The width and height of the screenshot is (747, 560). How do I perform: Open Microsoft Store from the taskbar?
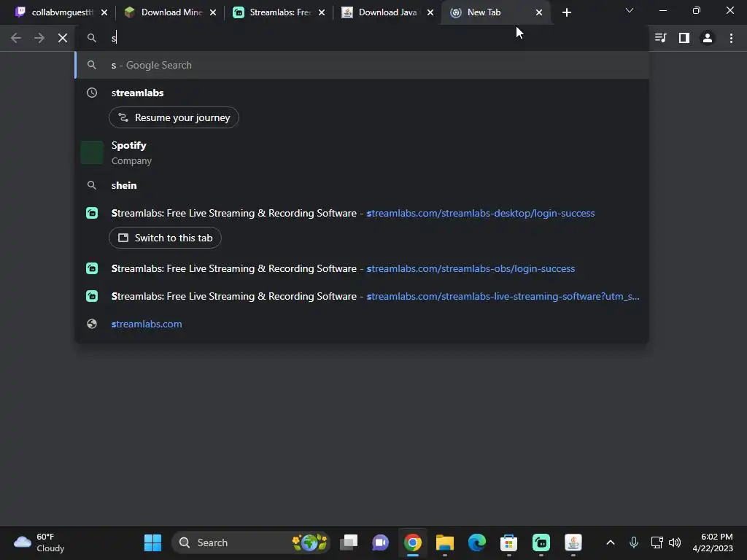pos(508,542)
